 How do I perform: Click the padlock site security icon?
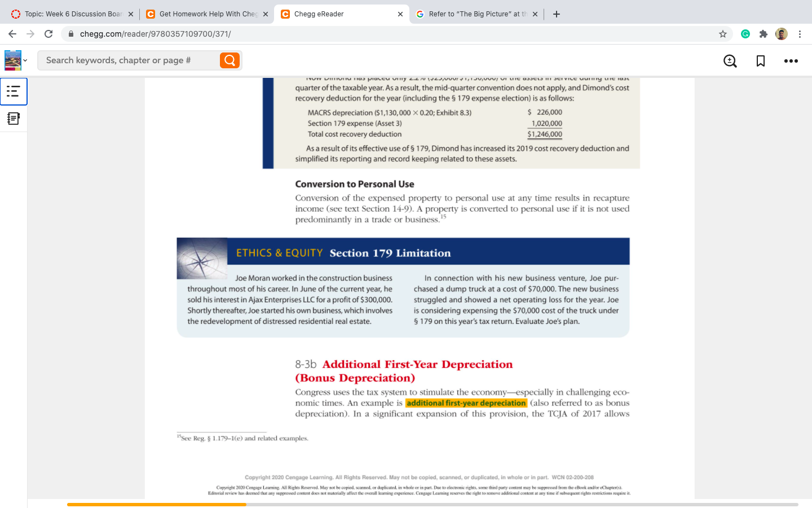[70, 34]
